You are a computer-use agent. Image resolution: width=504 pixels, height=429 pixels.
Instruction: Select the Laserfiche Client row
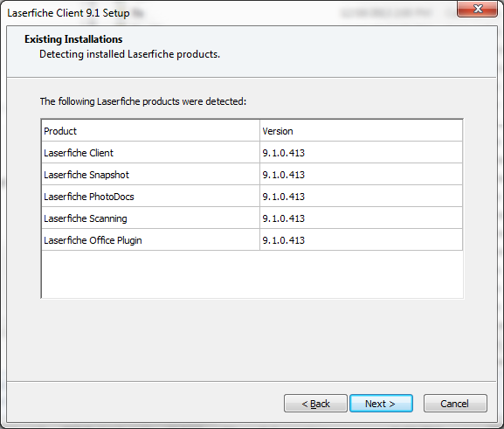[x=252, y=152]
